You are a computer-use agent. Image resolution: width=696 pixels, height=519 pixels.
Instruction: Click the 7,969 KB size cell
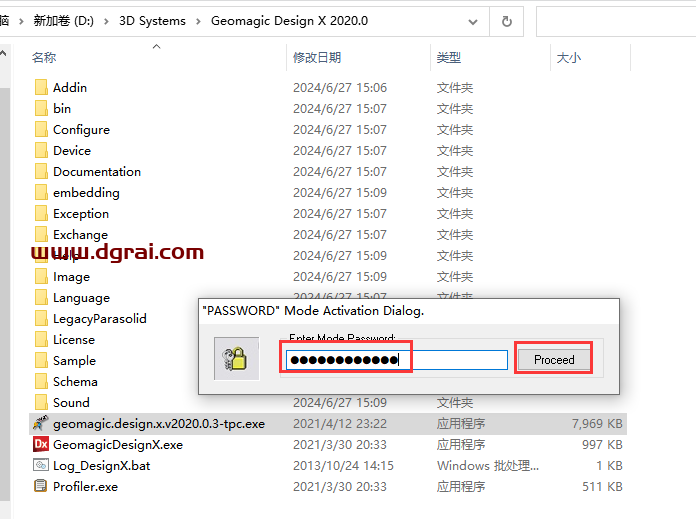597,424
